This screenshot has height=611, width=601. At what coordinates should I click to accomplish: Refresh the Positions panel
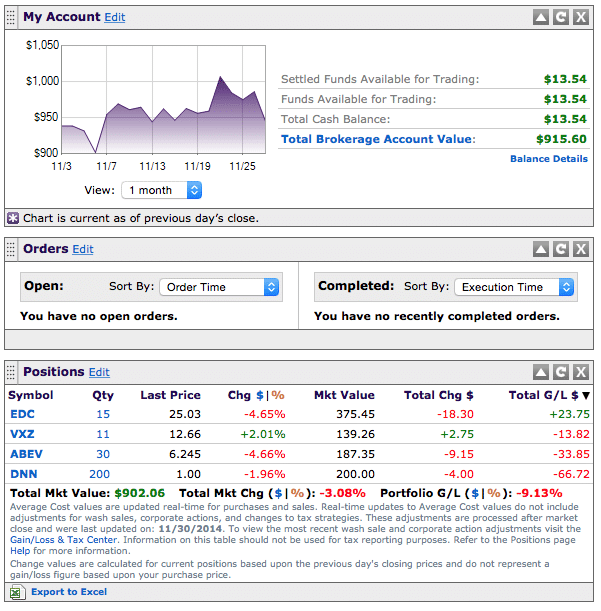560,372
